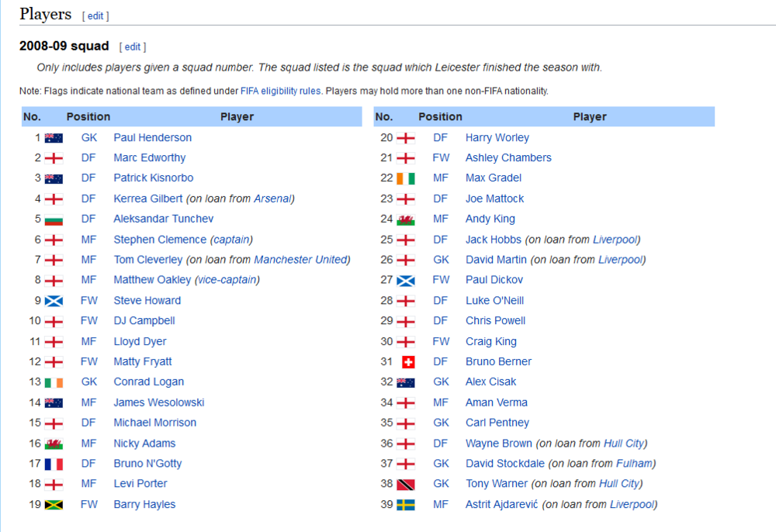The width and height of the screenshot is (776, 532).
Task: Open Ashley Chambers' player page
Action: click(508, 157)
